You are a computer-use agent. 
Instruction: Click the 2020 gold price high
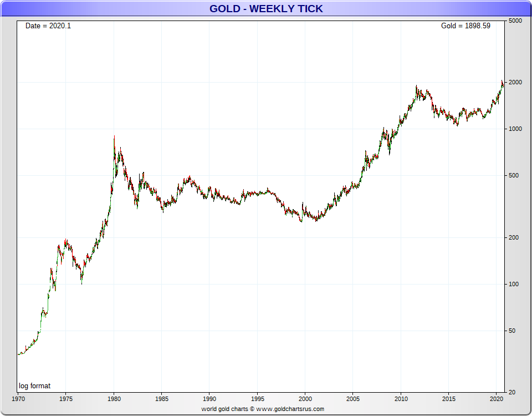(502, 81)
